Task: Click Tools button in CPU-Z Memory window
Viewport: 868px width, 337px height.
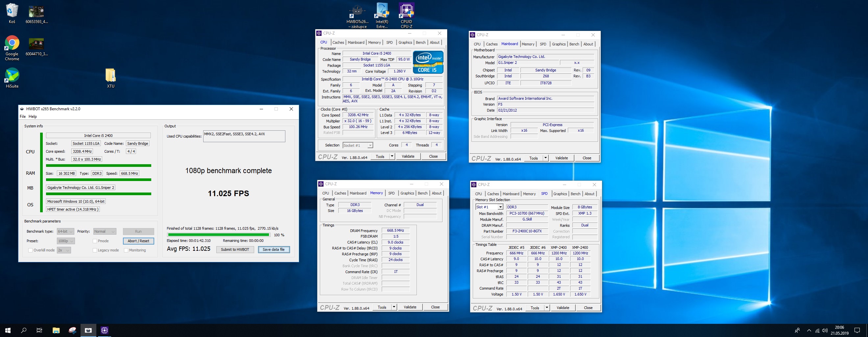Action: 382,307
